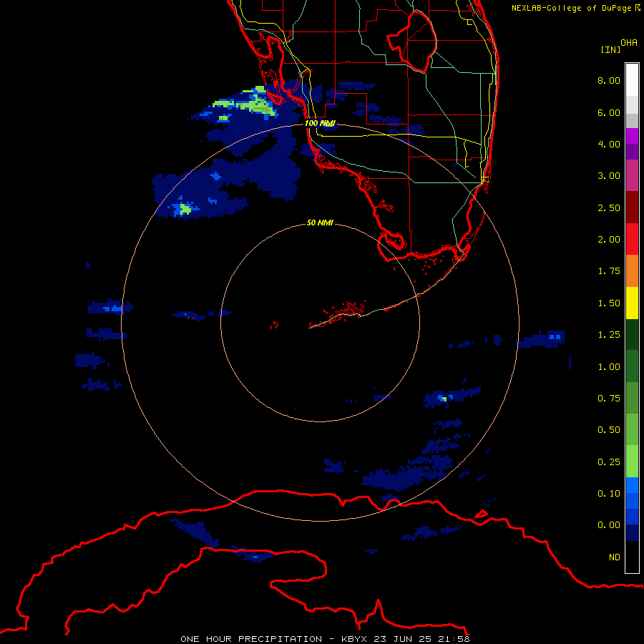Screen dimensions: 644x644
Task: Click the 0.75 legend value
Action: (x=609, y=399)
